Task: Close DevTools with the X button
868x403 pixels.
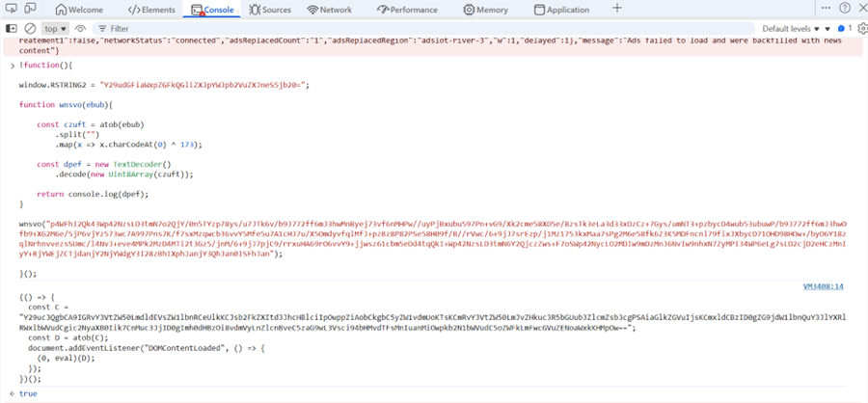Action: (861, 9)
